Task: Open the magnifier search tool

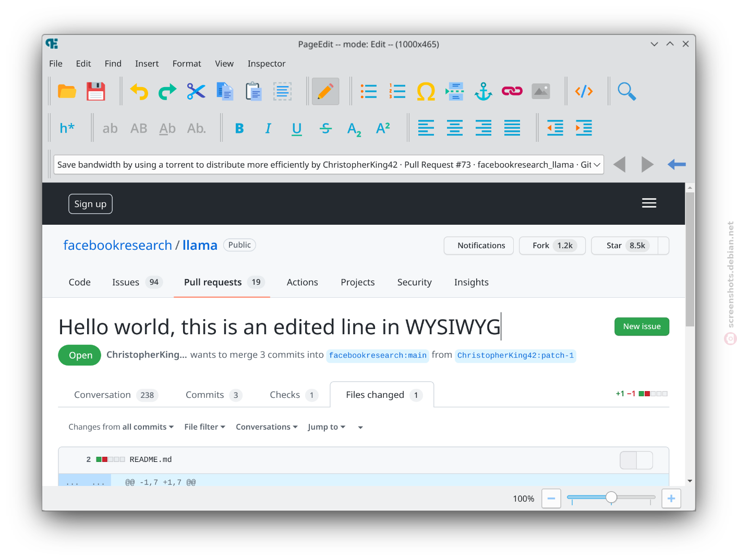Action: [626, 91]
